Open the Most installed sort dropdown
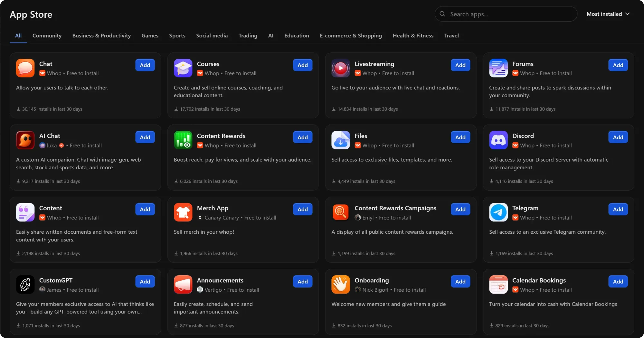 point(608,14)
